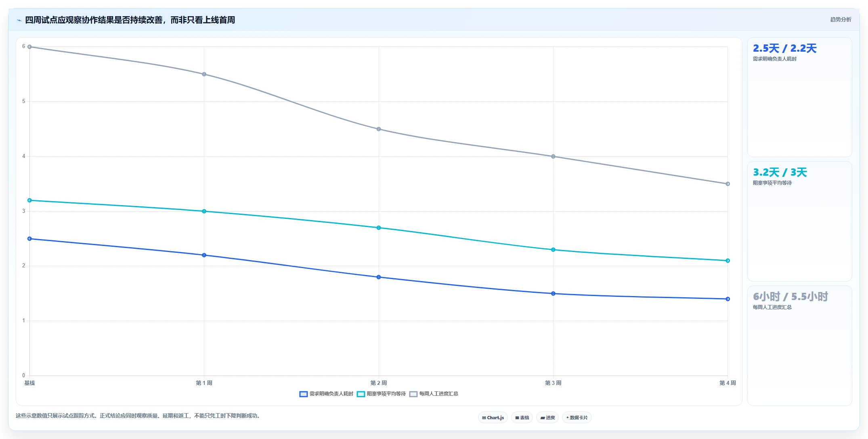Select gray line data point at 第 4 周
This screenshot has height=439, width=868.
pyautogui.click(x=728, y=184)
